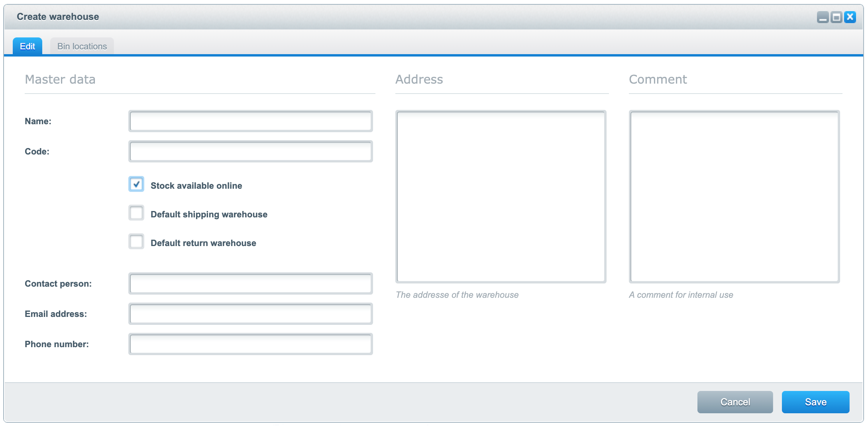Click the Comment section heading
Screen dimensions: 868x426
[658, 79]
